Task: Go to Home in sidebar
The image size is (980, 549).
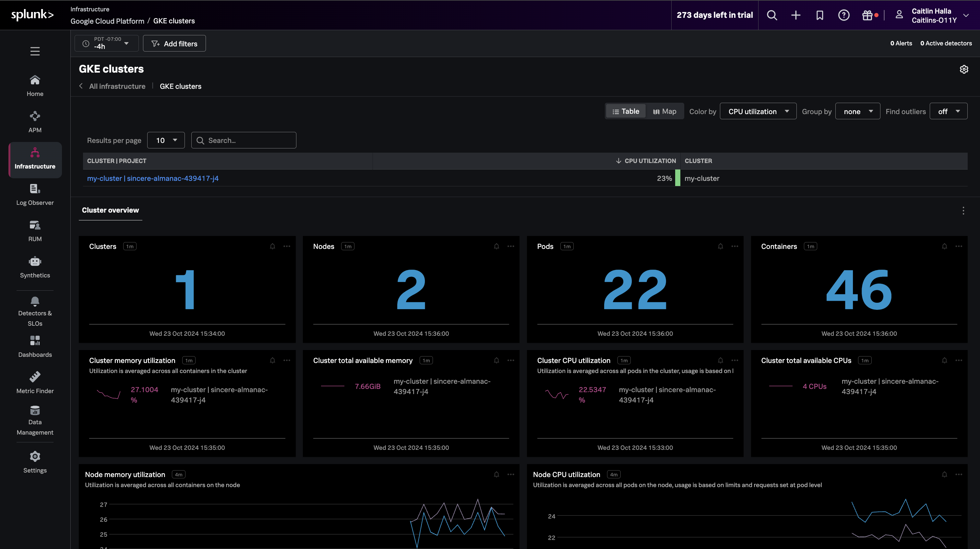Action: coord(35,86)
